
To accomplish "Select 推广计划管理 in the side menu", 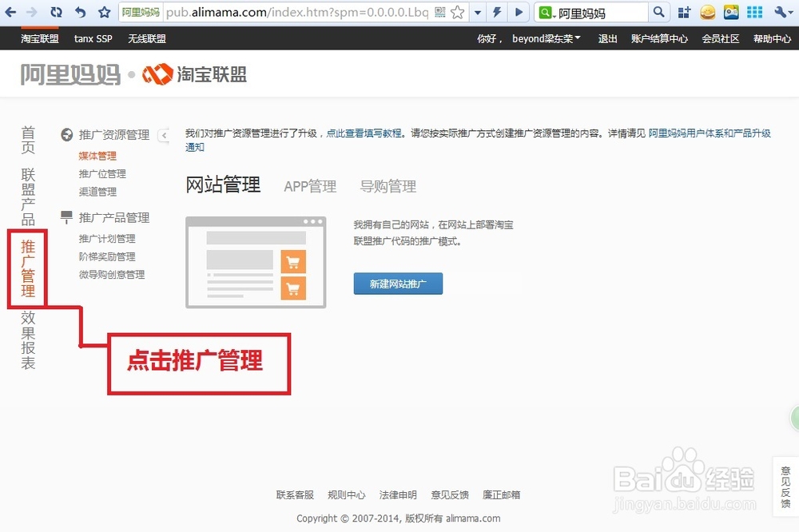I will (107, 239).
